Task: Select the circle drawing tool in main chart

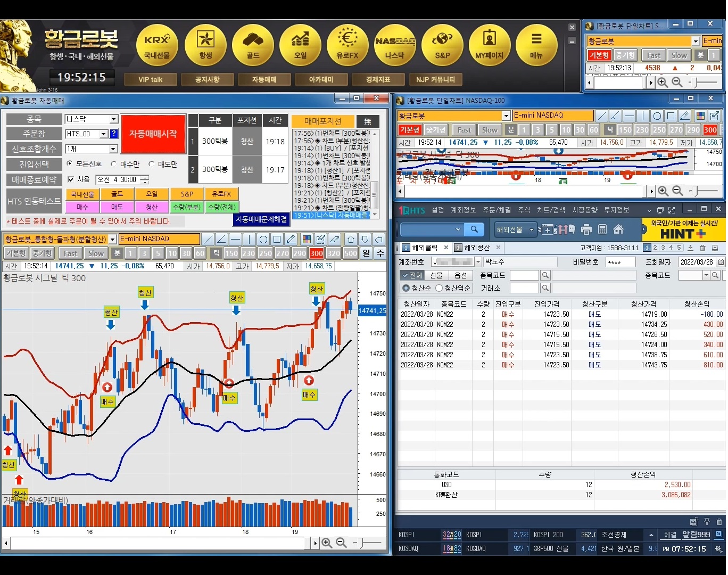Action: tap(263, 240)
